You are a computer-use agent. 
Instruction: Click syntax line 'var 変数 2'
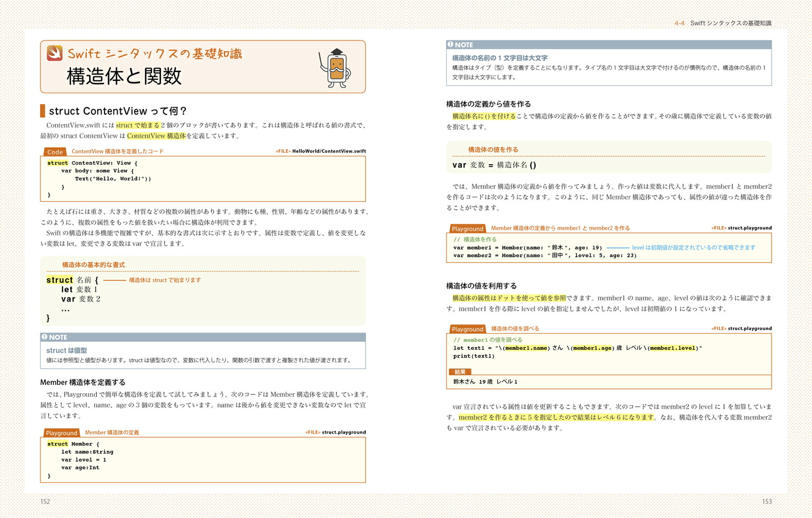(81, 299)
